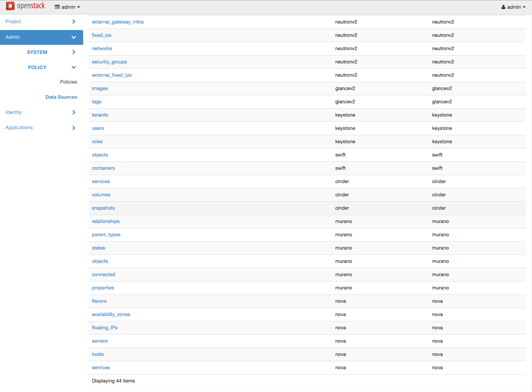This screenshot has height=392, width=532.
Task: Click the SYSTEM chevron right icon
Action: point(74,52)
